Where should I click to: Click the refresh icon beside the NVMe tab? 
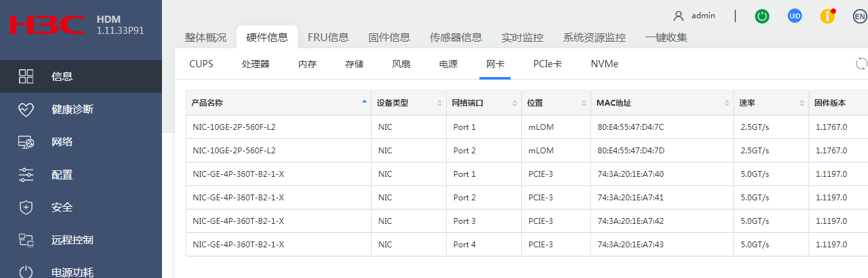(861, 63)
